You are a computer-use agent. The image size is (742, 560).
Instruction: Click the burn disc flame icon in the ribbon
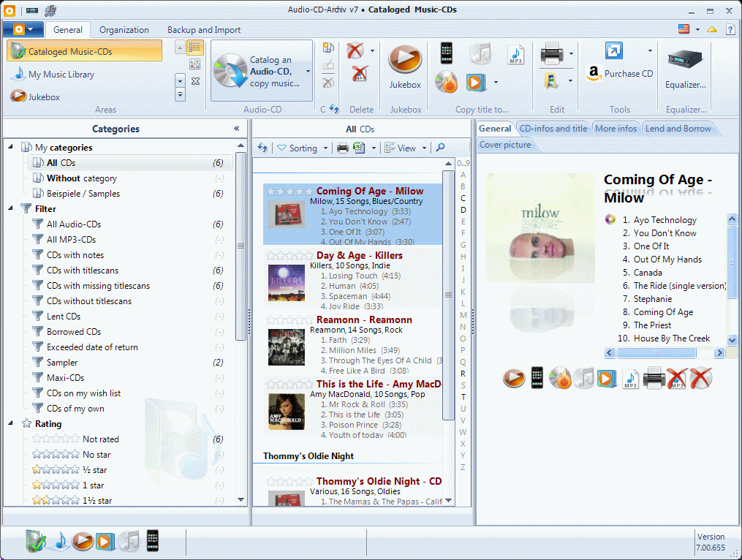[x=447, y=83]
